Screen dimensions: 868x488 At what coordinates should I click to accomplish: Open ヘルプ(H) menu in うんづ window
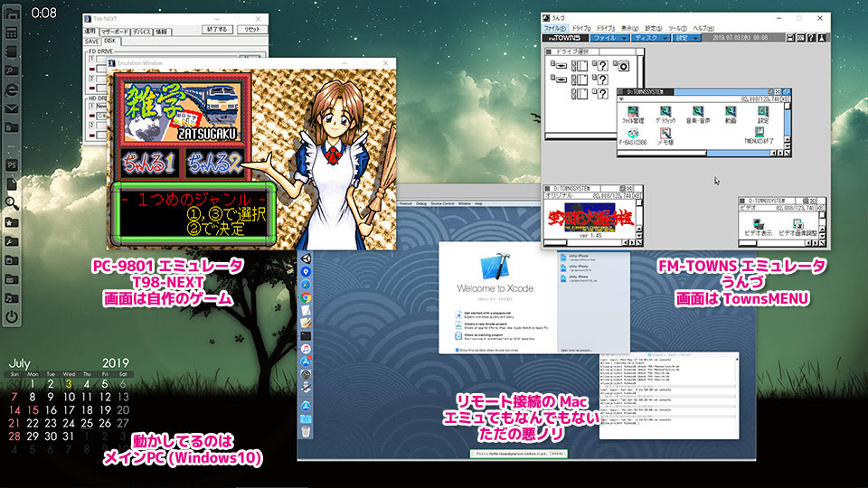703,28
